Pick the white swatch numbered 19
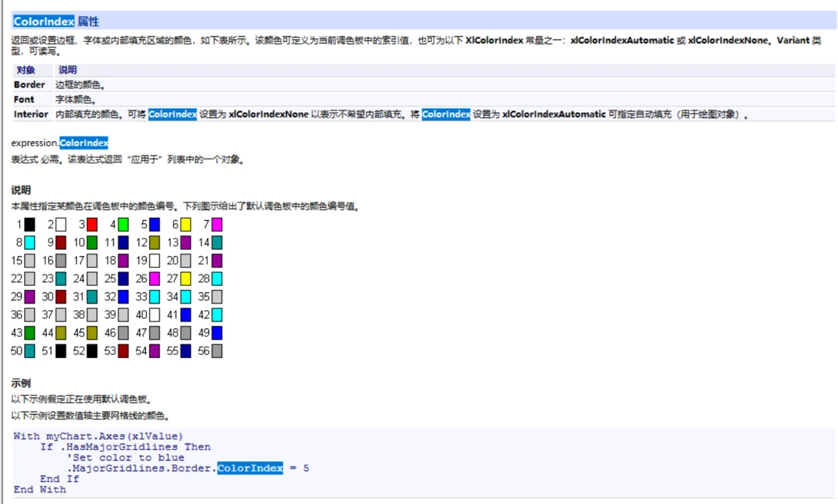 point(154,260)
